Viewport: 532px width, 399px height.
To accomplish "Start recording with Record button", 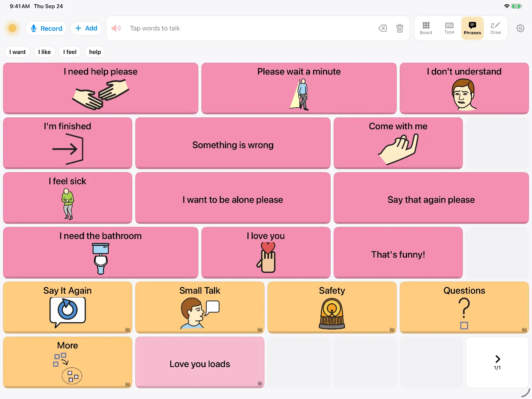I will click(x=46, y=28).
